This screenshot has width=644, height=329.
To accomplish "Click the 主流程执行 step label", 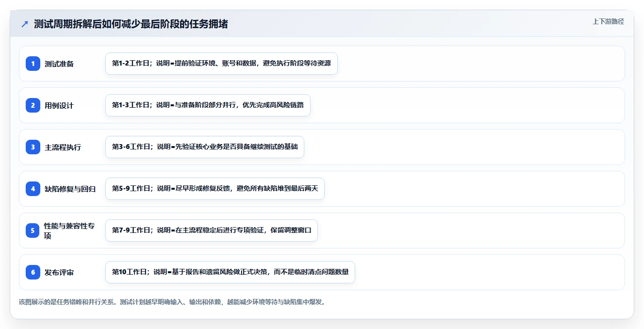I will (63, 147).
